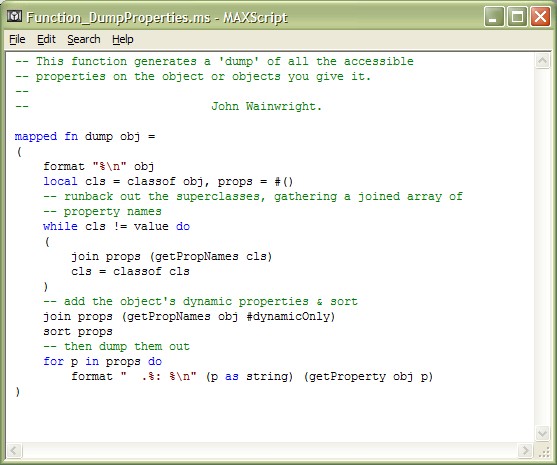This screenshot has height=465, width=557.
Task: Click the horizontal scrollbar right arrow
Action: pyautogui.click(x=525, y=451)
